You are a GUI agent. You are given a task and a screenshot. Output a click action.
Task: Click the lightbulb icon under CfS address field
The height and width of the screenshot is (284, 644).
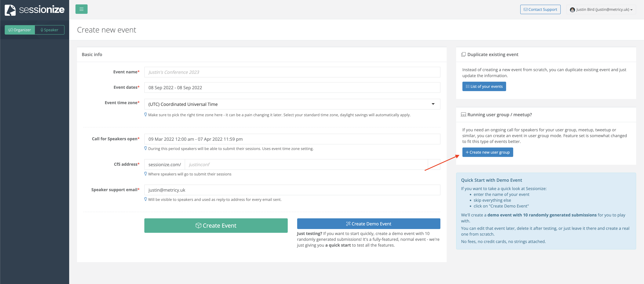146,174
